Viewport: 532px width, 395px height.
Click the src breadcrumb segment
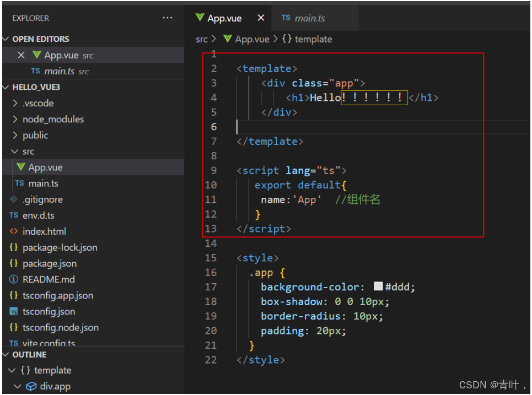point(202,39)
